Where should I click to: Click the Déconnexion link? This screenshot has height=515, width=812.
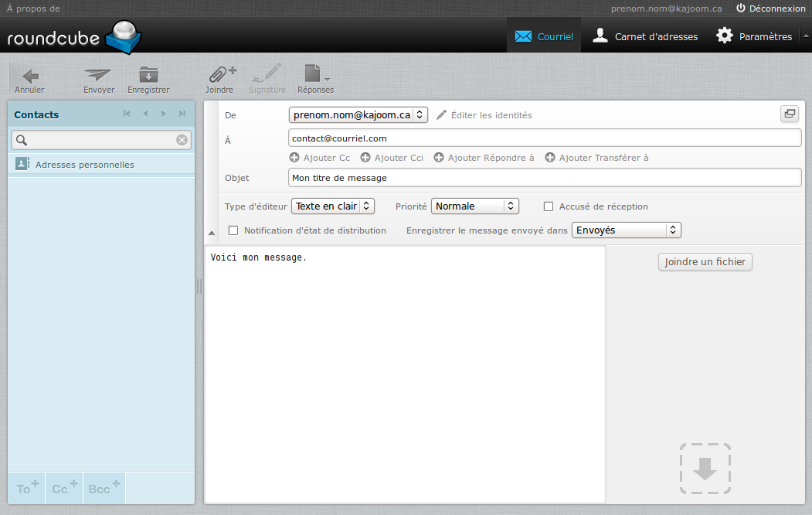(777, 9)
